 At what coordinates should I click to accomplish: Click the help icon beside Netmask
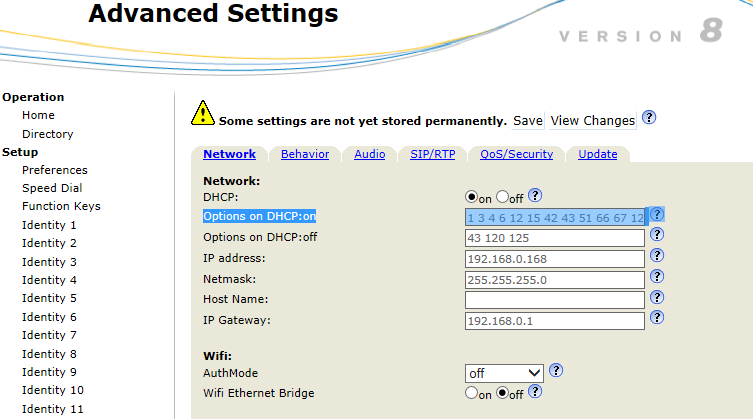[657, 277]
